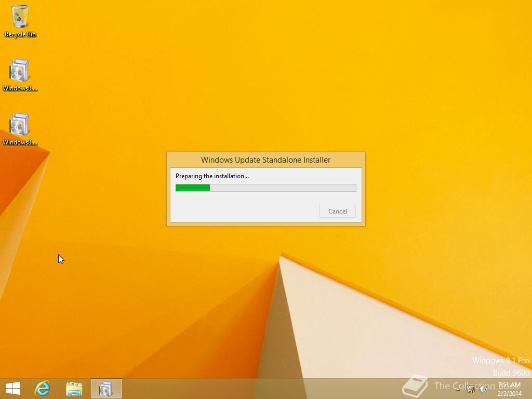The image size is (532, 399).
Task: Select the Windows8 installer icon just below Recycle Bin
Action: 20,75
